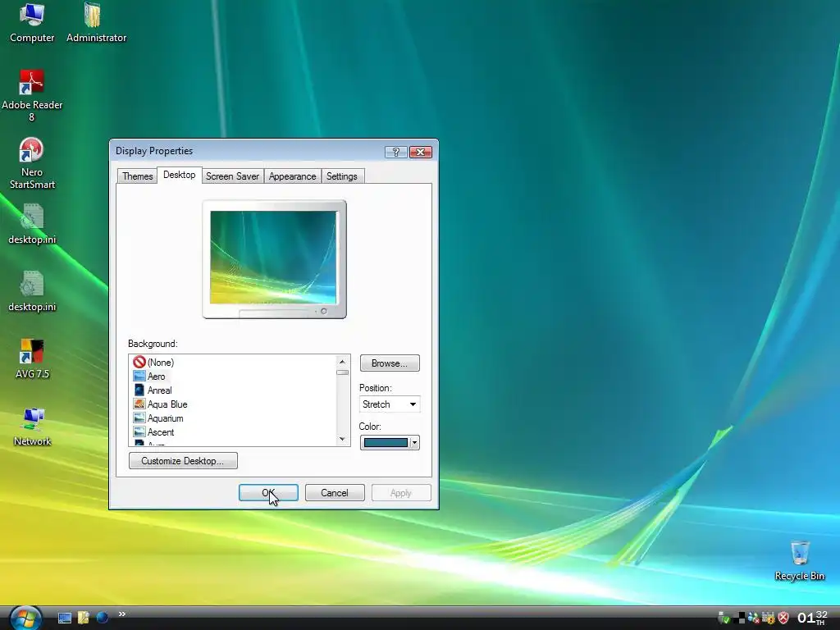This screenshot has width=840, height=630.
Task: Click Browse... button
Action: point(390,363)
